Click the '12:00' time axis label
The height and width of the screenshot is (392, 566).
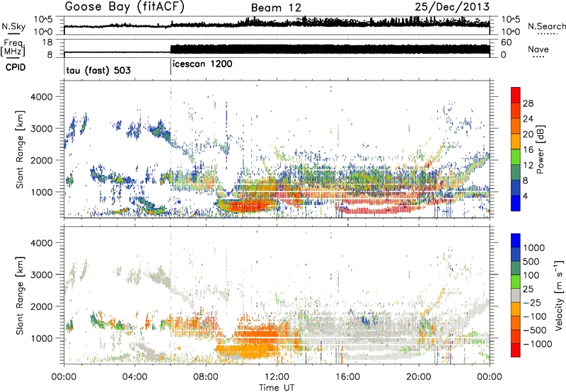tap(277, 377)
